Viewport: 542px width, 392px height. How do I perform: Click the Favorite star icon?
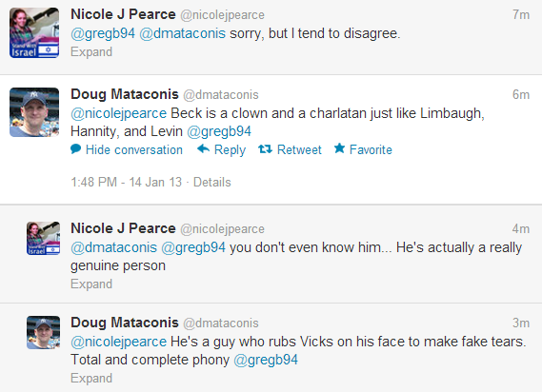[339, 148]
